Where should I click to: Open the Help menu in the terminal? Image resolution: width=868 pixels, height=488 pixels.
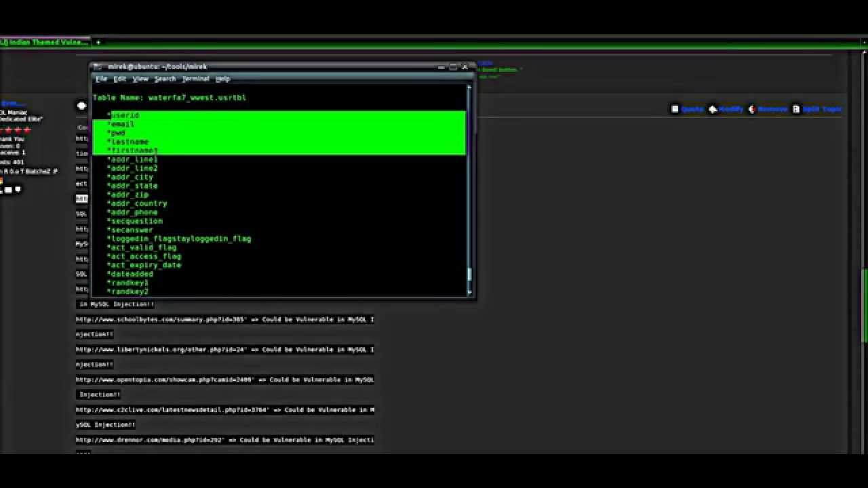tap(222, 79)
